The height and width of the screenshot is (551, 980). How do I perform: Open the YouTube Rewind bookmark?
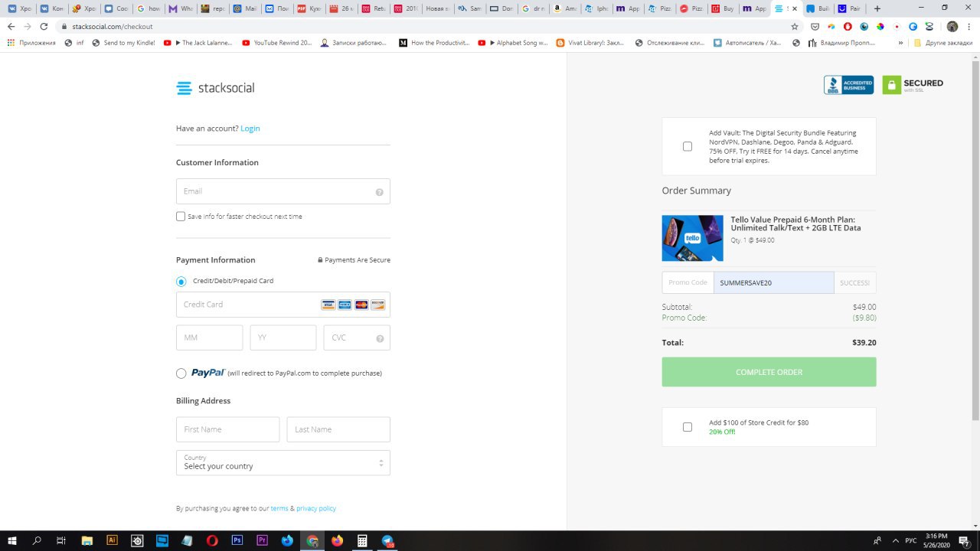[277, 43]
